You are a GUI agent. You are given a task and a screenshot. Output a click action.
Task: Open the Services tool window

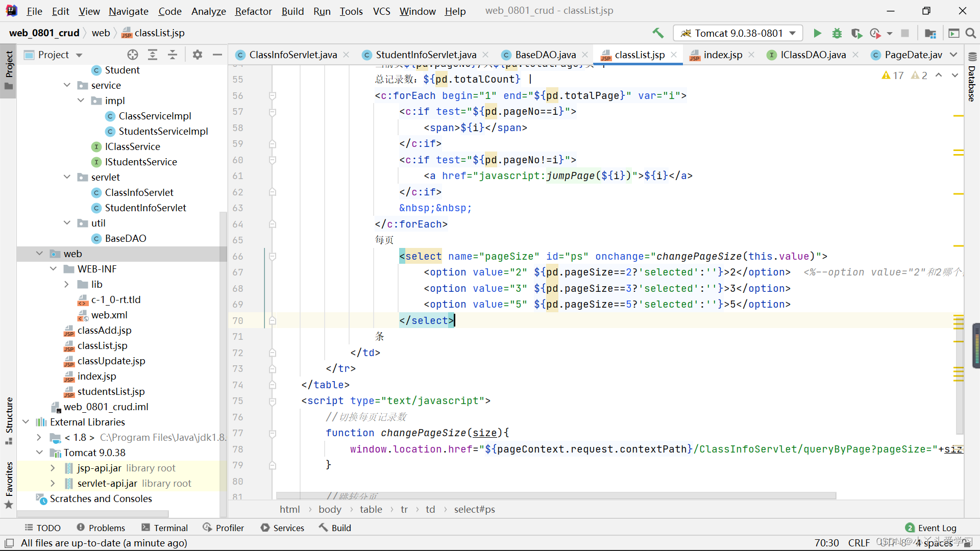click(282, 528)
